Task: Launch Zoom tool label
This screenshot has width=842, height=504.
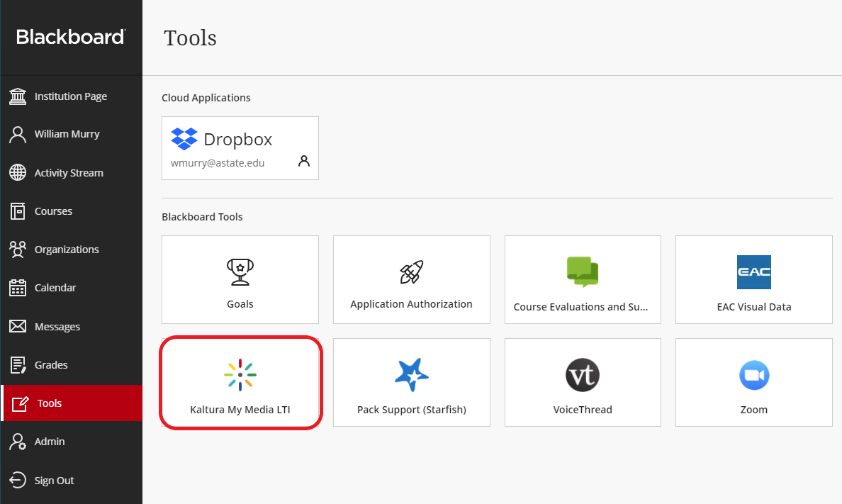Action: pyautogui.click(x=754, y=410)
